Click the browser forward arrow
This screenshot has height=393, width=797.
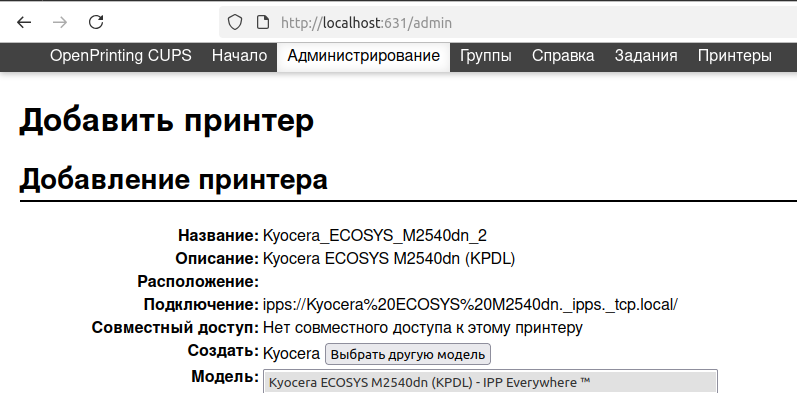60,22
